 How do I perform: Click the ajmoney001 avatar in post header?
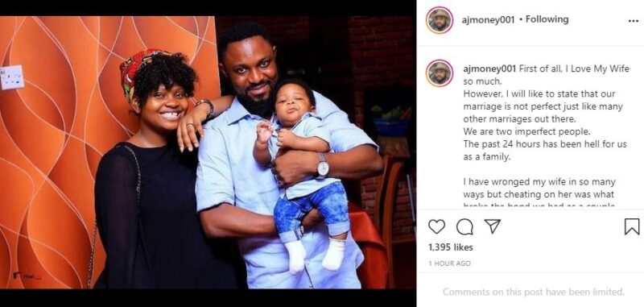(440, 20)
